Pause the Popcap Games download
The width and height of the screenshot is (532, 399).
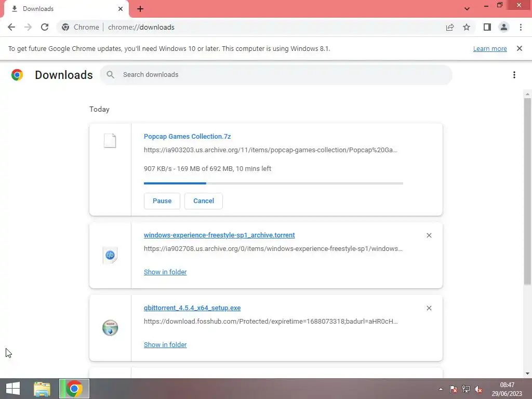(x=162, y=201)
